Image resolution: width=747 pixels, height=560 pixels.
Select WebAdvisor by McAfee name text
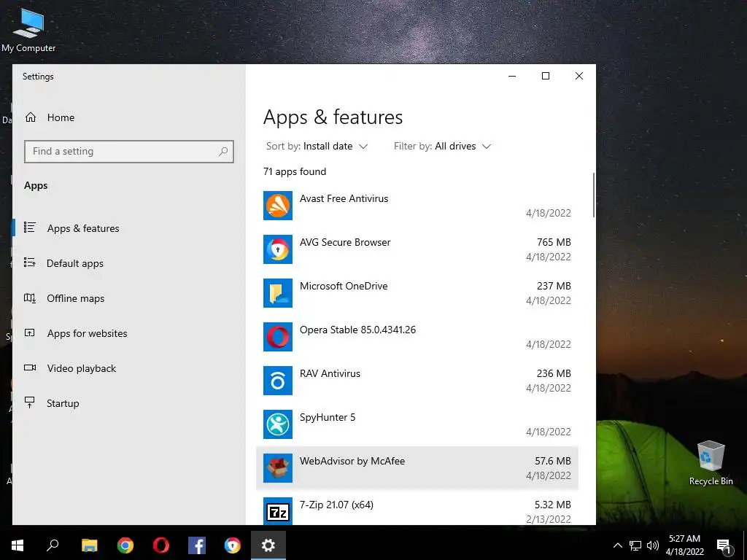(352, 461)
